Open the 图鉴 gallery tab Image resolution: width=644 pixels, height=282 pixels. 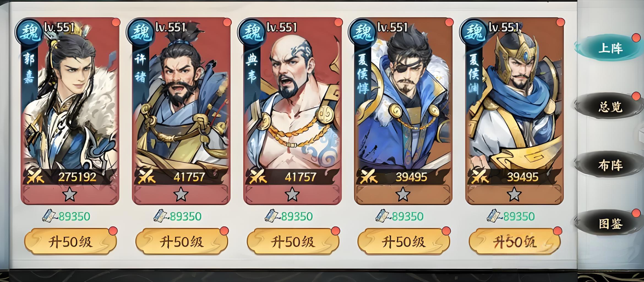(610, 224)
